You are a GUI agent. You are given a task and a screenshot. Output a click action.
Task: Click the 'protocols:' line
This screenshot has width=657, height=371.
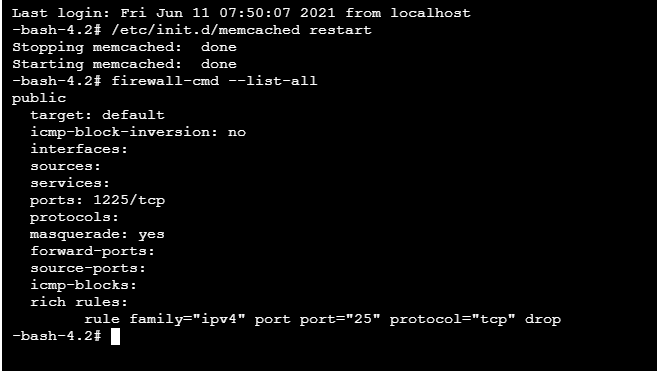pos(74,217)
